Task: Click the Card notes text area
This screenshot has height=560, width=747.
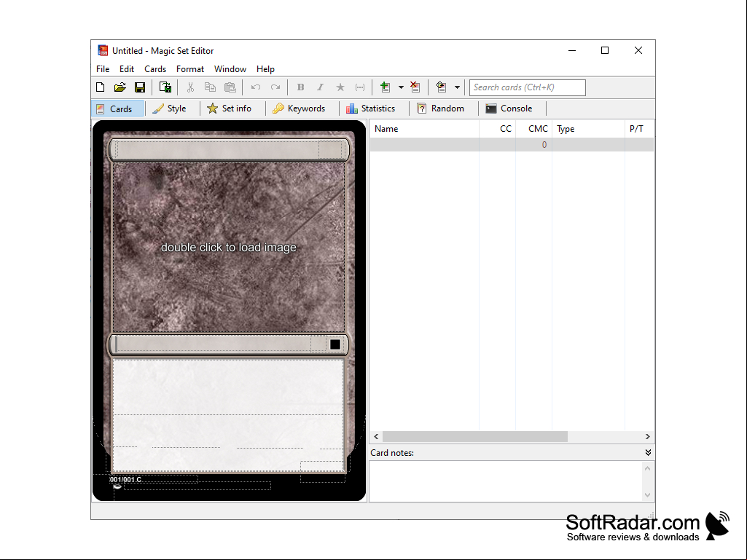Action: pos(506,481)
